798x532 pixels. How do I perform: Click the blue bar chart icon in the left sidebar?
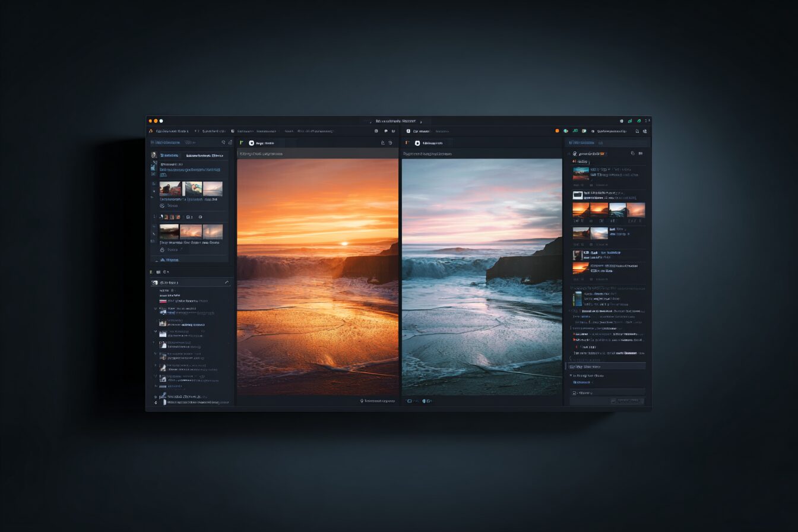coord(154,169)
